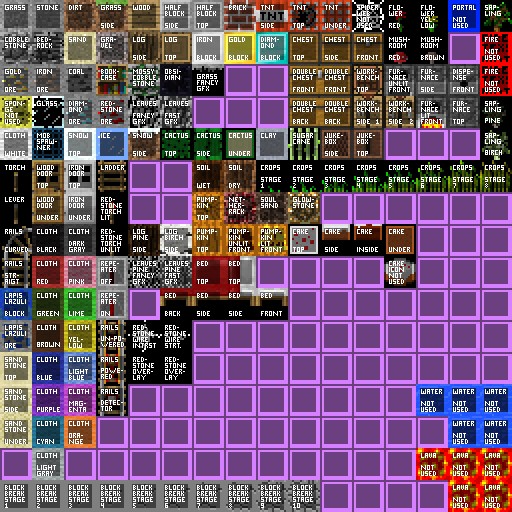512x512 pixels.
Task: Choose the Flower Red tile
Action: click(400, 16)
